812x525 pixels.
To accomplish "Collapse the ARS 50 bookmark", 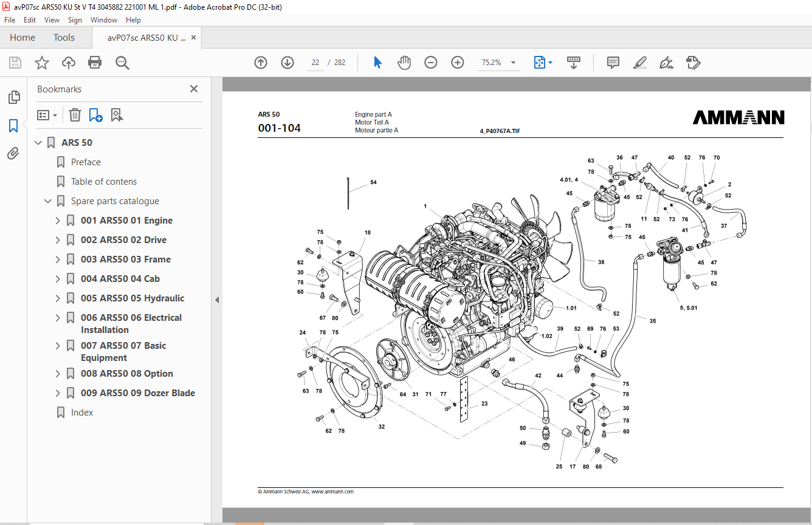I will click(x=39, y=143).
